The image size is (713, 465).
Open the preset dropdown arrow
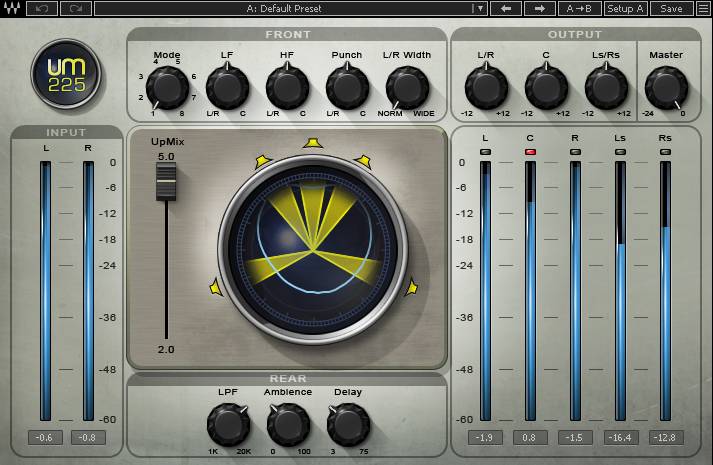(x=480, y=8)
